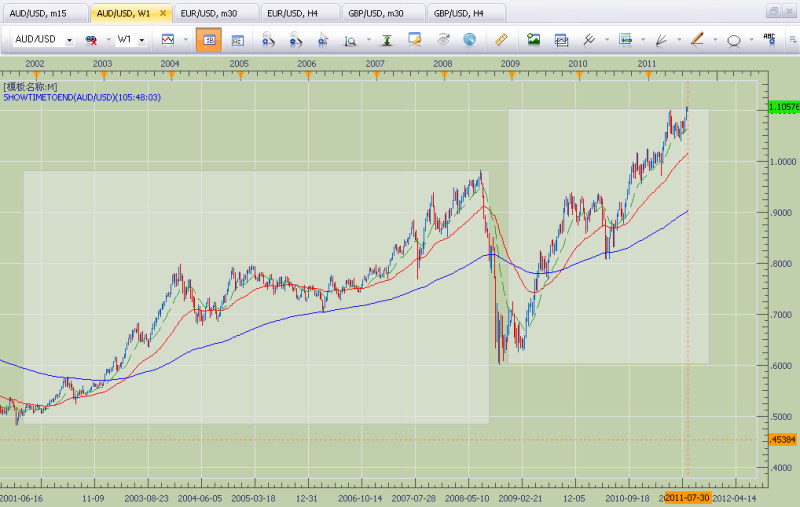Image resolution: width=800 pixels, height=507 pixels.
Task: Click the greyed eye refresh icon
Action: coord(443,39)
